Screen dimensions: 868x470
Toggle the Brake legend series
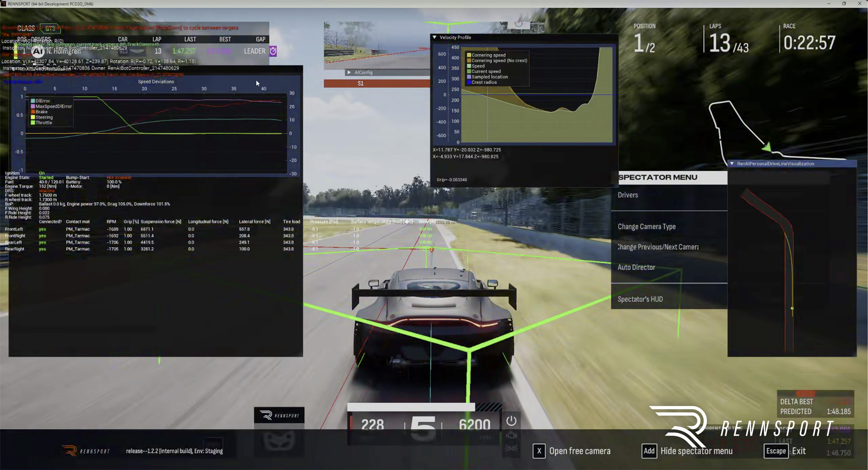click(39, 112)
